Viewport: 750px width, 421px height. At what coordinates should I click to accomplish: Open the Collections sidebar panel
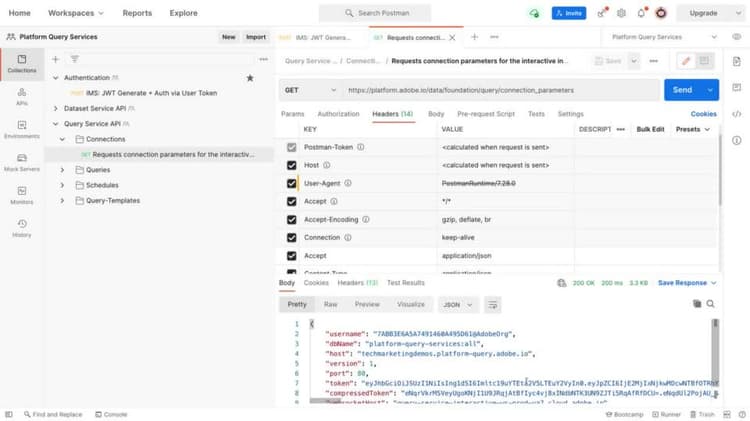click(x=22, y=64)
